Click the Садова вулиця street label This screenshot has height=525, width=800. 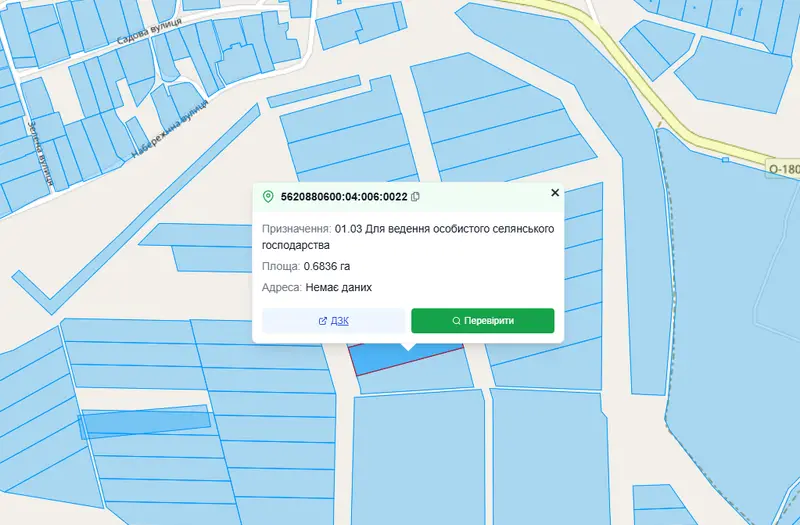click(149, 32)
